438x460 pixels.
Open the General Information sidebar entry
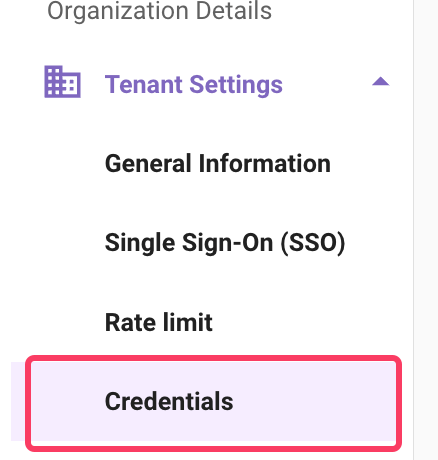(218, 163)
